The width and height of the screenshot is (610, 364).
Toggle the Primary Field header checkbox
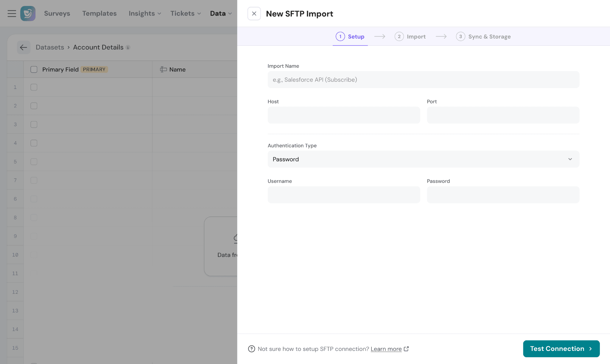(34, 69)
